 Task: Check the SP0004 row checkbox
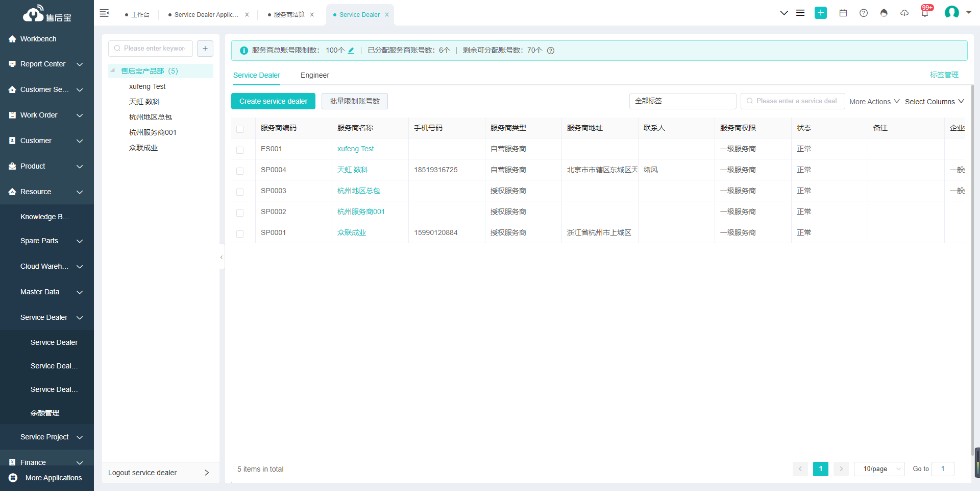pyautogui.click(x=240, y=171)
